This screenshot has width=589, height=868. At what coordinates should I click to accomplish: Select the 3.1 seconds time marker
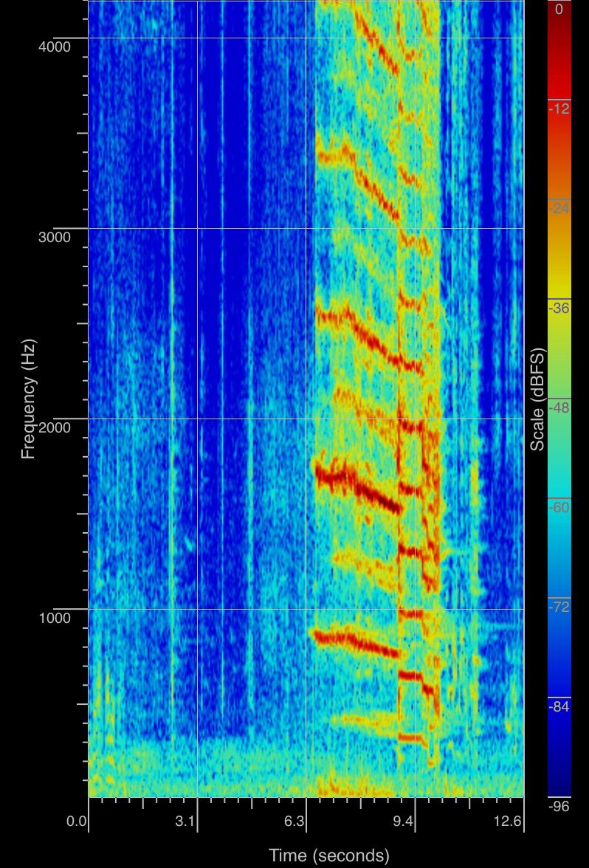click(185, 821)
